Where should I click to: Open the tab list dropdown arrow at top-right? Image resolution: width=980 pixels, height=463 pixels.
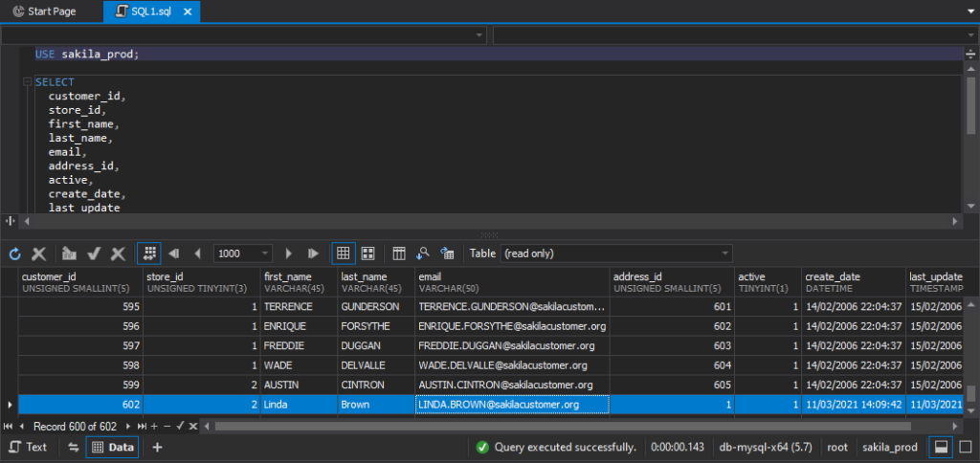click(x=969, y=12)
